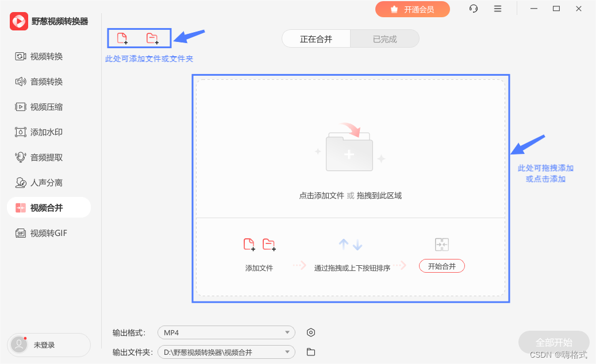Open the 输出文件夹 path dropdown
The height and width of the screenshot is (364, 596).
click(226, 353)
